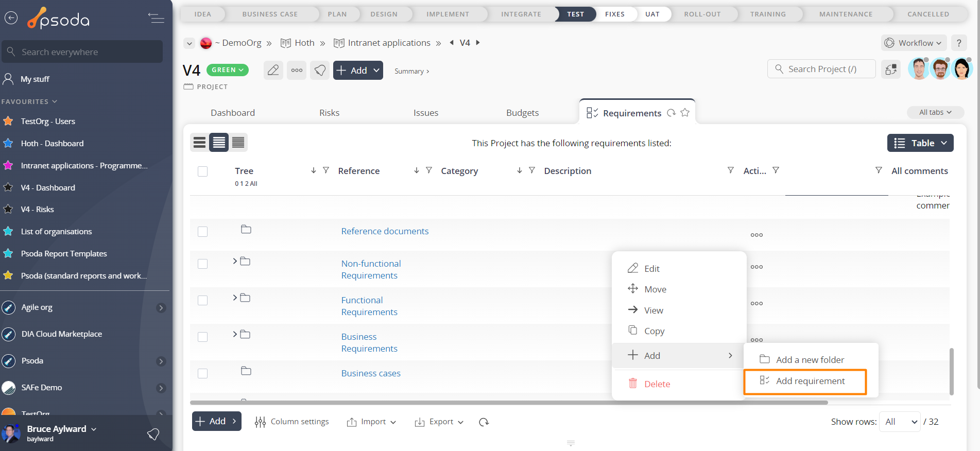Expand the Non-functional Requirements folder
The height and width of the screenshot is (451, 980).
click(235, 261)
